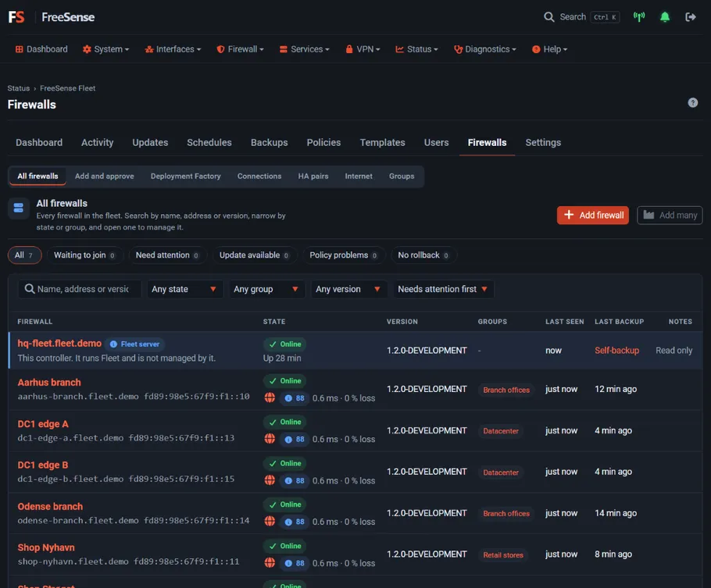Click the Online badge for hq-fleet.fleet.demo
The image size is (711, 588).
(284, 344)
